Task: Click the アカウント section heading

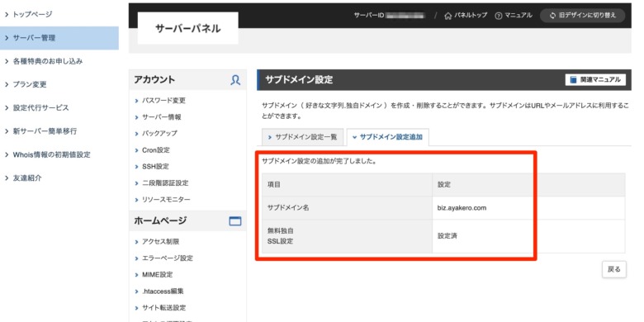Action: 154,80
